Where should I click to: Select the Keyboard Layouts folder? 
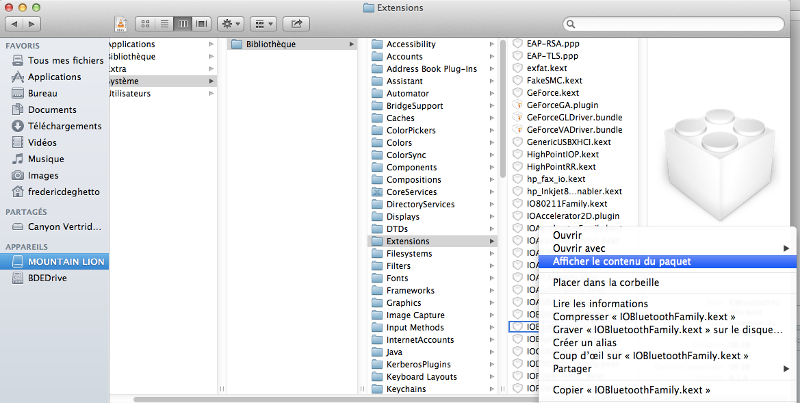tap(433, 377)
